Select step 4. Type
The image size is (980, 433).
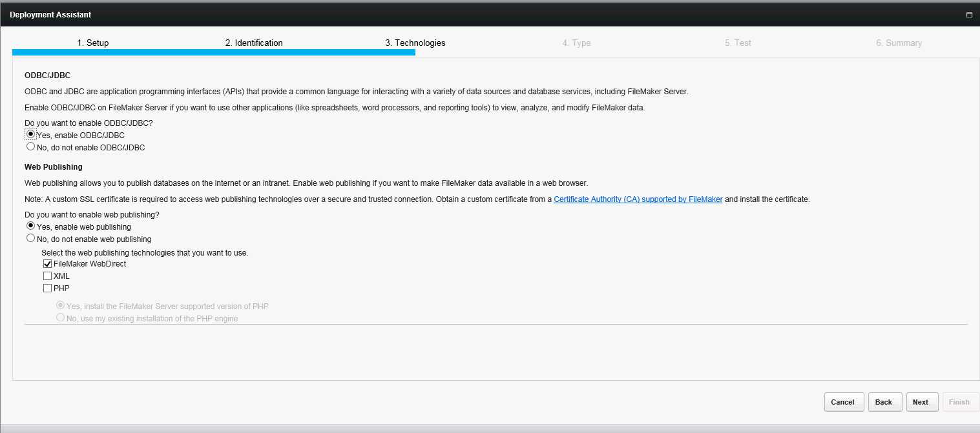pyautogui.click(x=576, y=43)
